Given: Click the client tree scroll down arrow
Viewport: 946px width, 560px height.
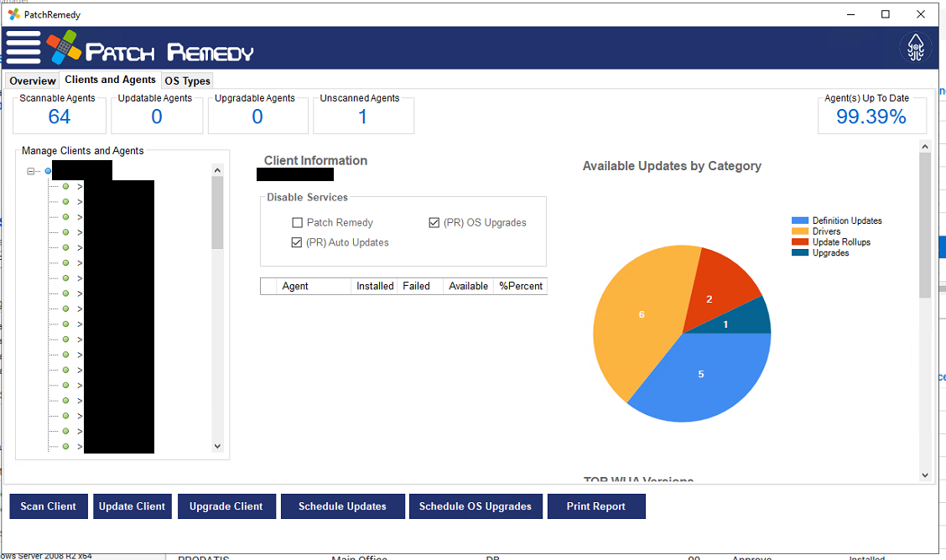Looking at the screenshot, I should point(217,446).
